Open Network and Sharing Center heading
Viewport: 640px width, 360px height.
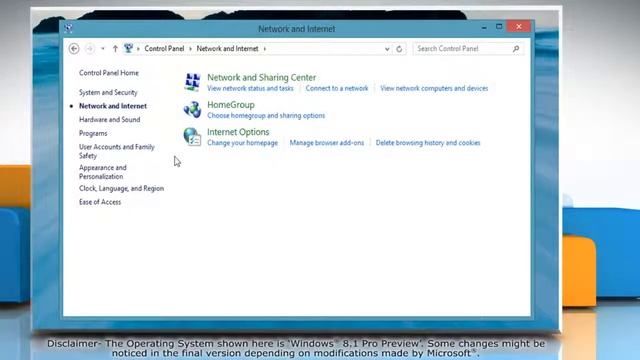(261, 77)
